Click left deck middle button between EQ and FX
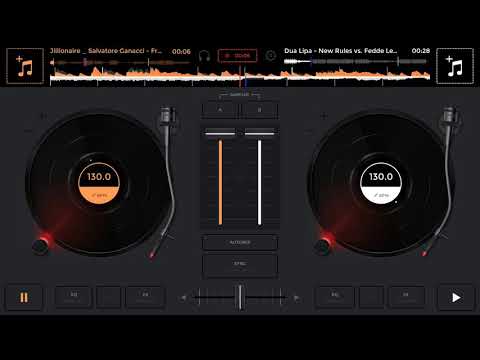Viewport: 480px width, 360px height. pos(108,297)
